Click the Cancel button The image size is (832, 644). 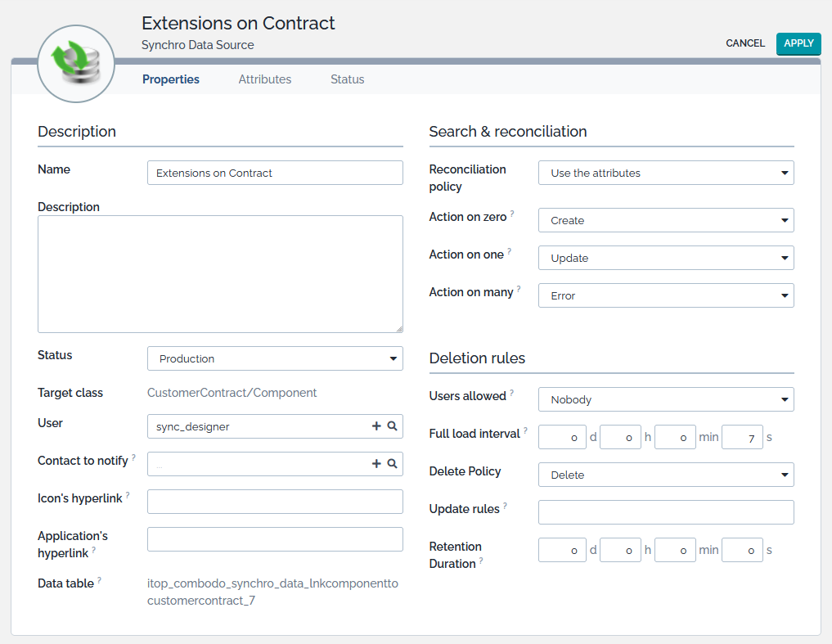click(745, 43)
